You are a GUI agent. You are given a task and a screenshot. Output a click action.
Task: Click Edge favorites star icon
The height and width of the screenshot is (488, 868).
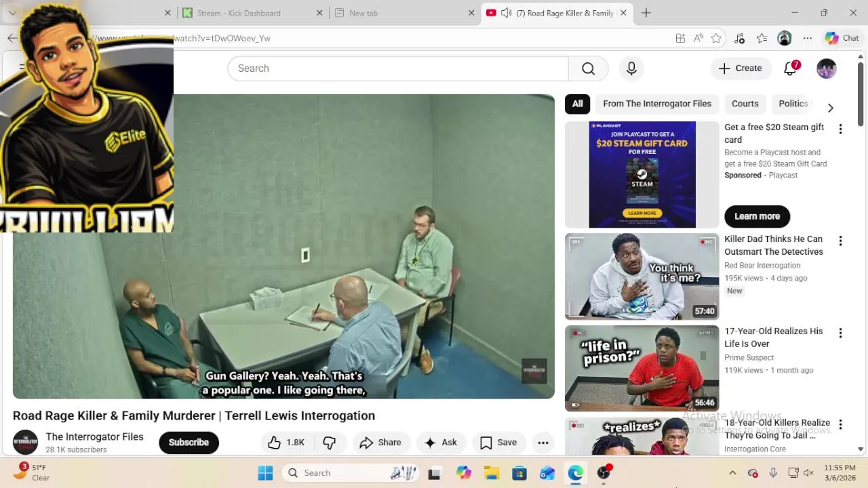click(716, 39)
